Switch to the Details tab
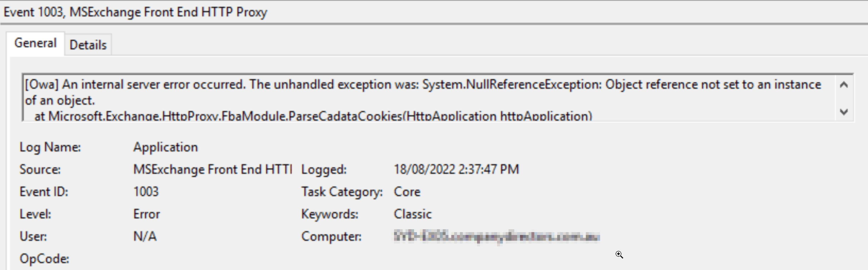 click(x=88, y=45)
